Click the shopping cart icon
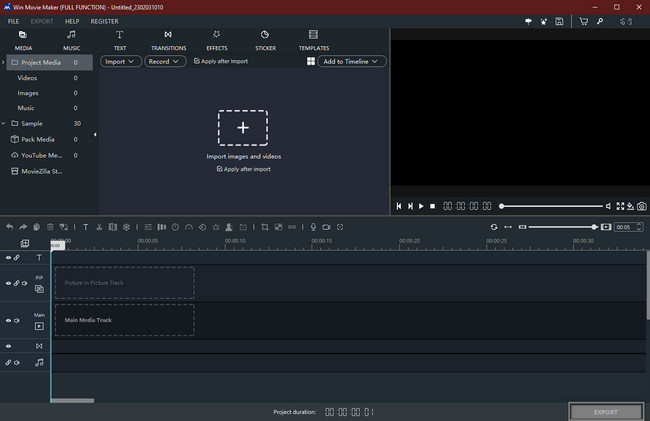650x421 pixels. click(x=584, y=22)
